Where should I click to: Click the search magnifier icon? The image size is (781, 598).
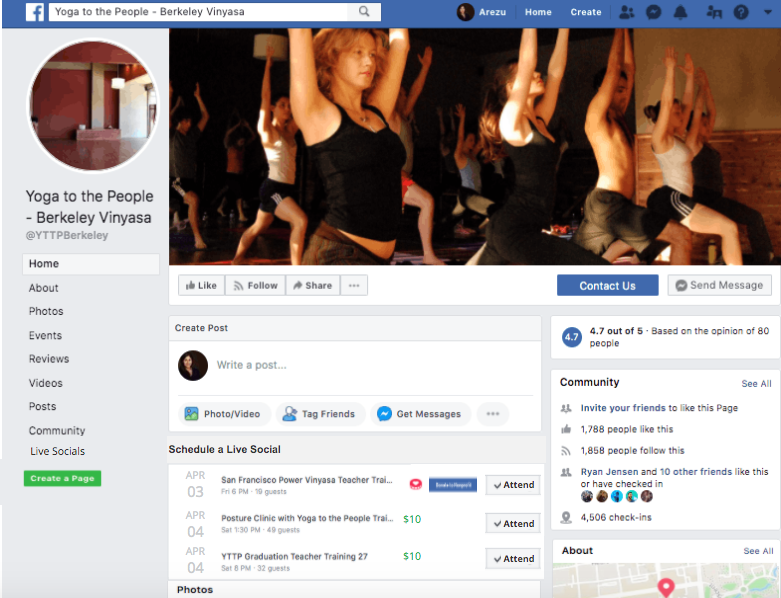tap(364, 11)
